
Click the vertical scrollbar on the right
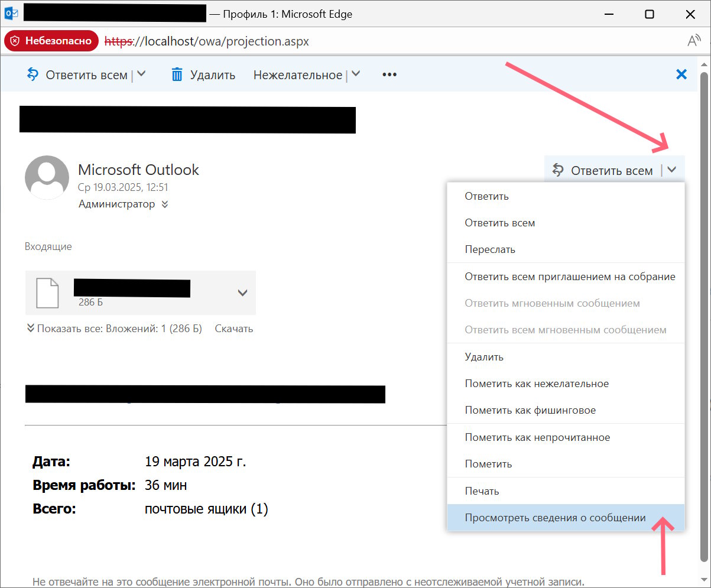704,295
